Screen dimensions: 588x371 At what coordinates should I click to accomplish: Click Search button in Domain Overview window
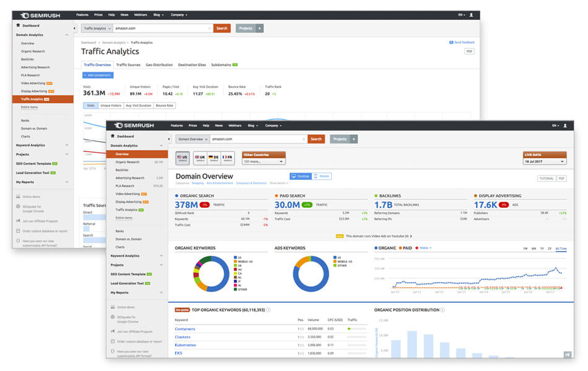(316, 139)
